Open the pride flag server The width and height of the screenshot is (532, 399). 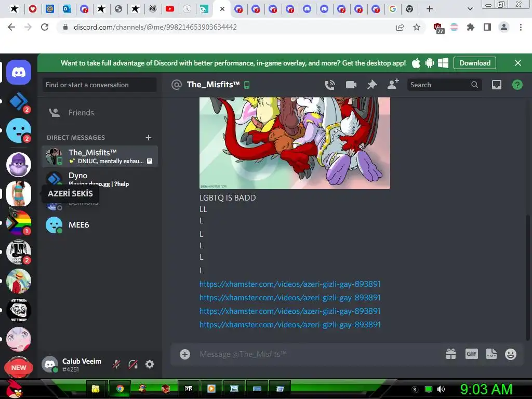click(x=19, y=223)
